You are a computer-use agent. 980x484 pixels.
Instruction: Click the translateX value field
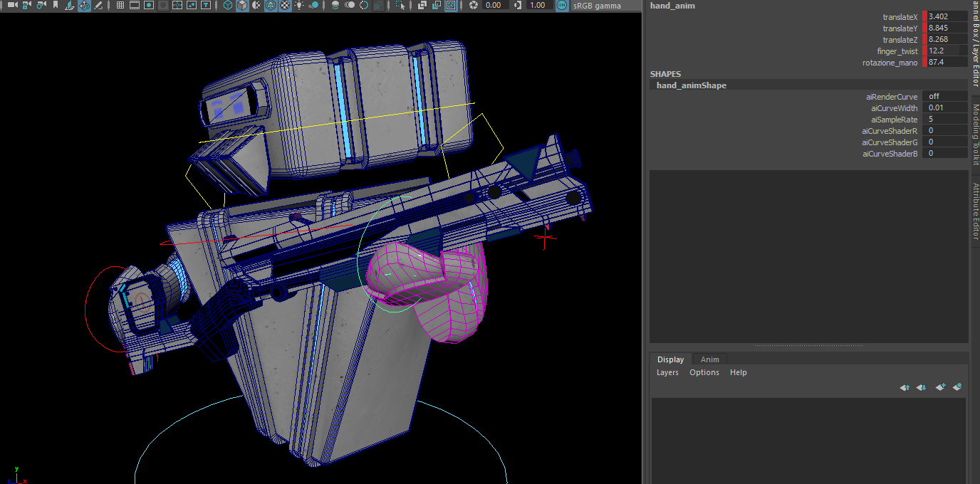947,16
